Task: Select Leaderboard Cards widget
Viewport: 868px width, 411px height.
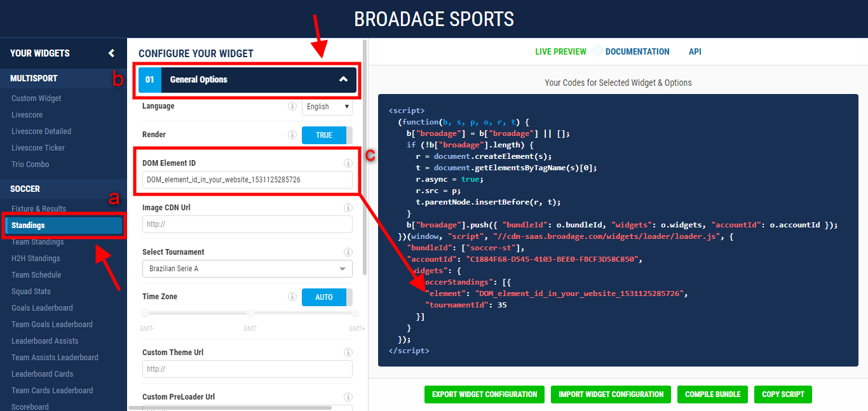Action: [42, 374]
